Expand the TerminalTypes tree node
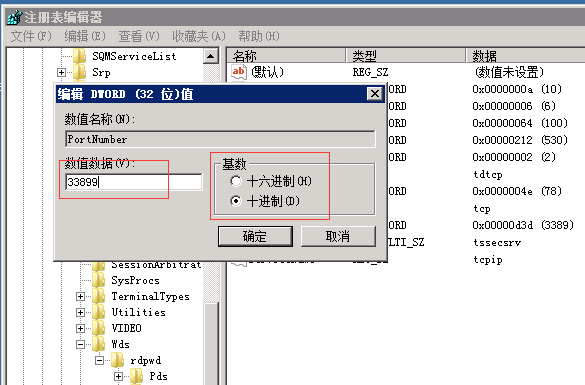 point(80,296)
